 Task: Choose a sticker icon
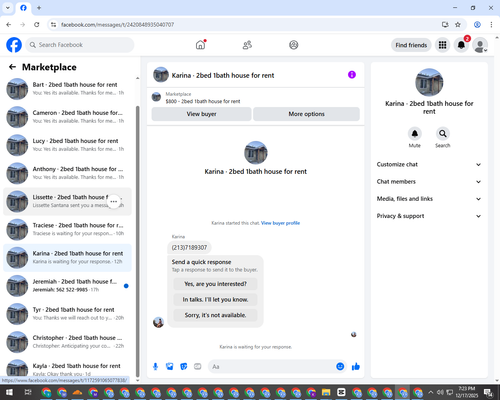[184, 367]
